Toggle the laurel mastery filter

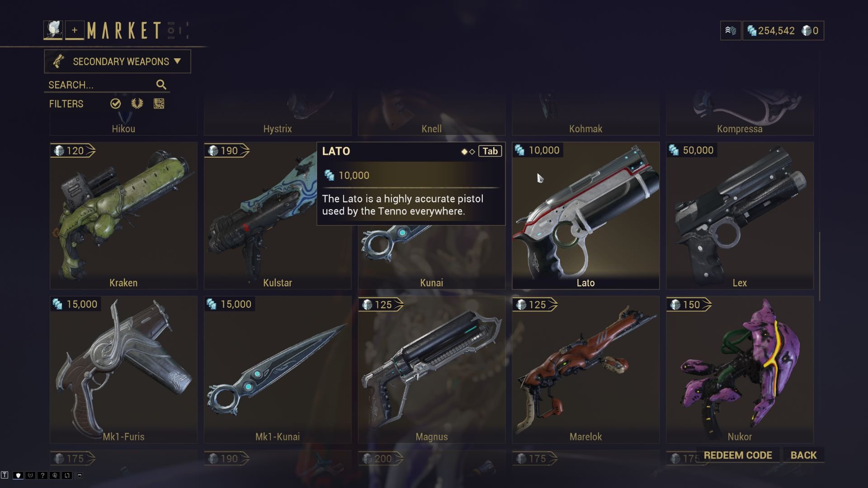click(137, 103)
